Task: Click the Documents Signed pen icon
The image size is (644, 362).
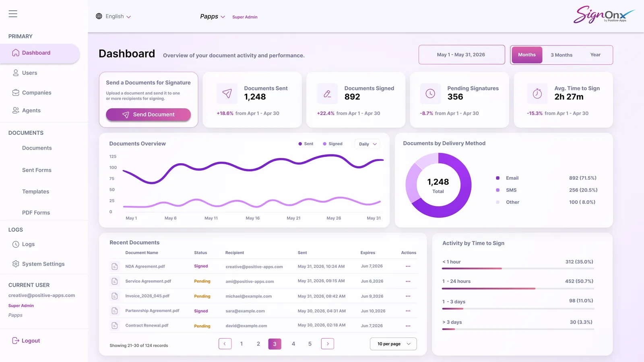Action: point(327,94)
